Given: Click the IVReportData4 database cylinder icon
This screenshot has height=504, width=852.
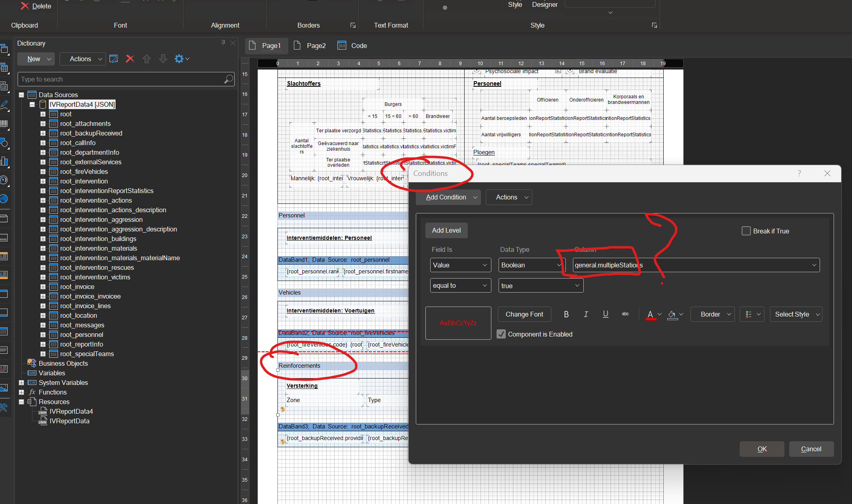Looking at the screenshot, I should pyautogui.click(x=43, y=104).
